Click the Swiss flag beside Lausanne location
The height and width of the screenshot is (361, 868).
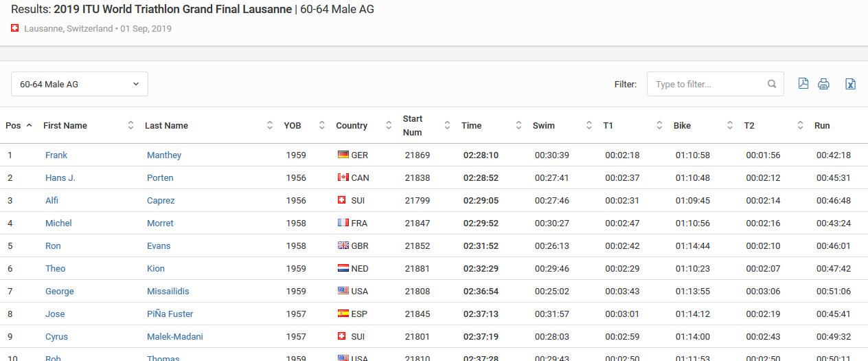pos(15,29)
